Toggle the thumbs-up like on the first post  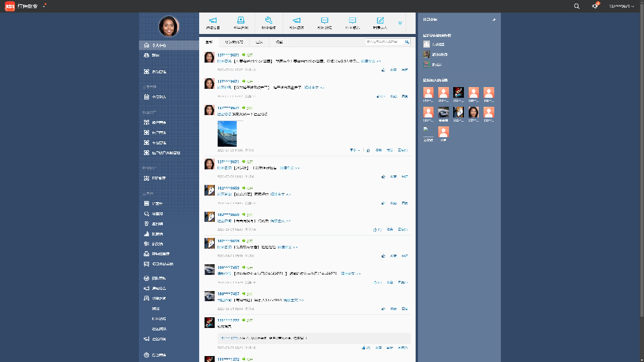pyautogui.click(x=383, y=70)
